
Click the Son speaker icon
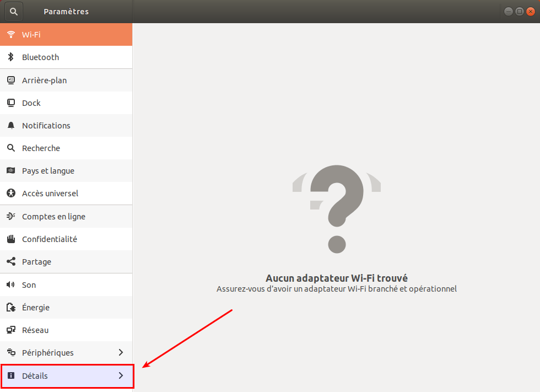10,285
